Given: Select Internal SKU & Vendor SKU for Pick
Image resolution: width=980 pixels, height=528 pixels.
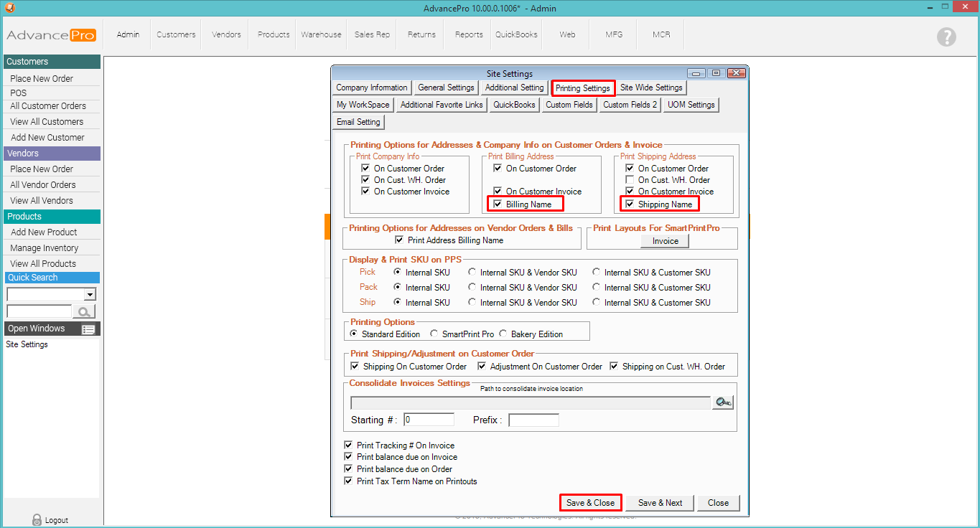Looking at the screenshot, I should 472,273.
